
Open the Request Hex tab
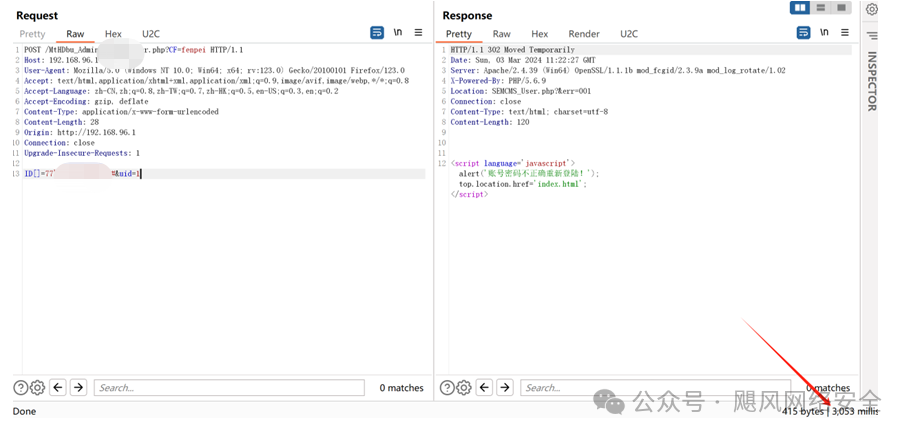113,34
